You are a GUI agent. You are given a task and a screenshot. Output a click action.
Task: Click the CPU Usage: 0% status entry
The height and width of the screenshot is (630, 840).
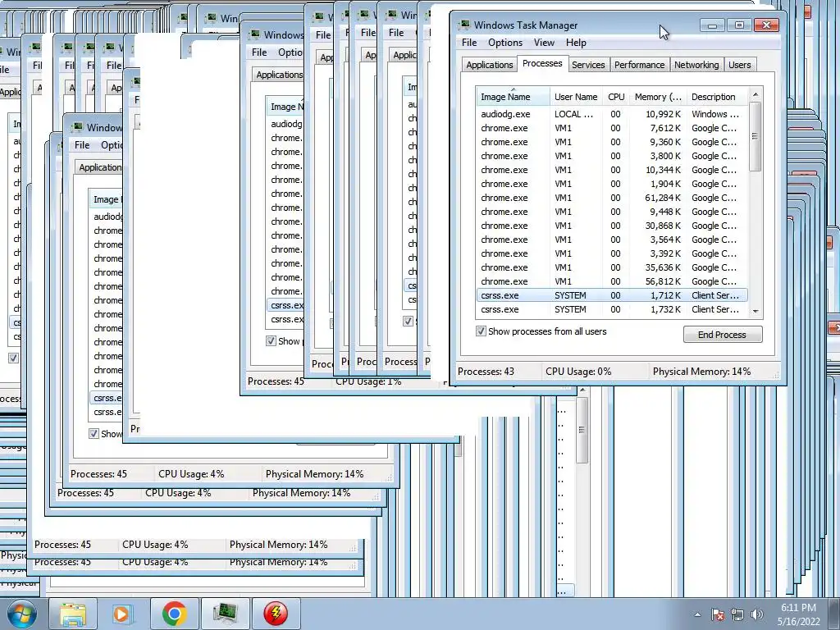(x=578, y=372)
